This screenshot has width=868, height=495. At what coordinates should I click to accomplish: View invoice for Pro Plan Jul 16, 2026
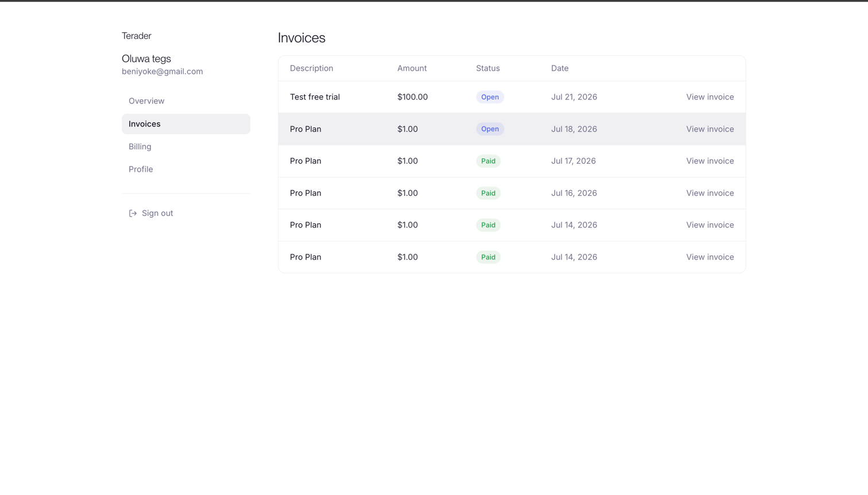coord(710,194)
